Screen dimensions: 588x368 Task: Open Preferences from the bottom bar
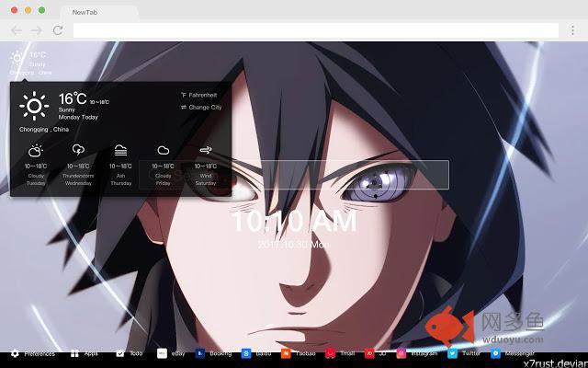click(x=33, y=353)
